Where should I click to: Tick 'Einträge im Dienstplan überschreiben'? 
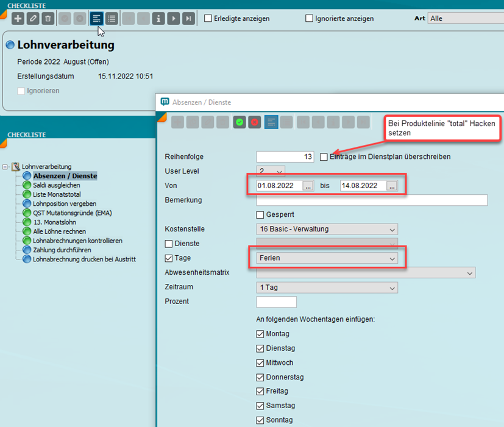[324, 157]
